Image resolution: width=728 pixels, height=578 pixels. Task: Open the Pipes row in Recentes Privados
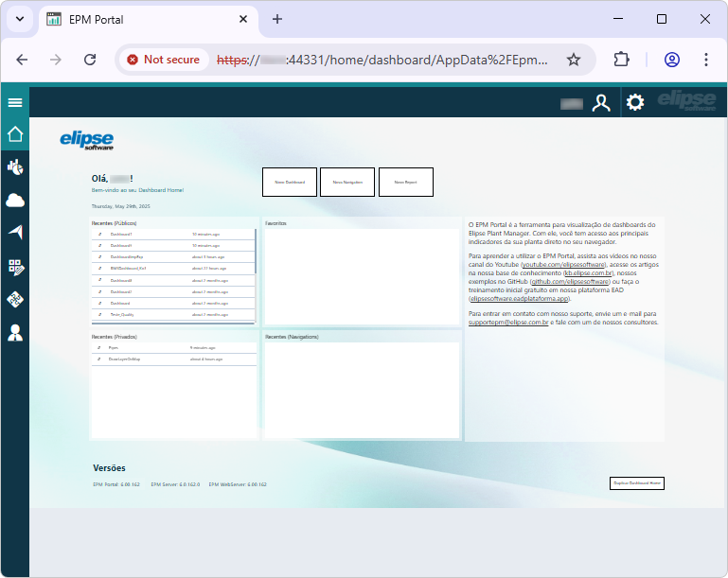click(x=174, y=347)
